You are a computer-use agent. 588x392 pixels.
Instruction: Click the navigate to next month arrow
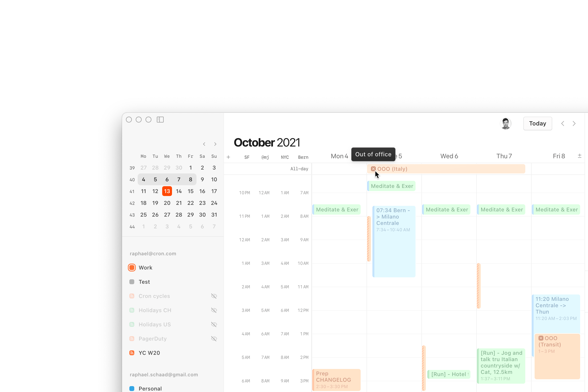click(215, 144)
